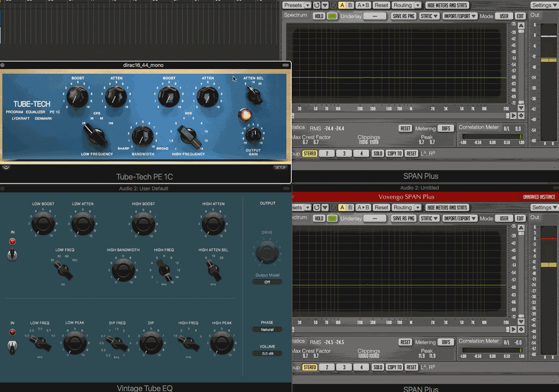The width and height of the screenshot is (559, 392).
Task: Select preset slot A in bottom SPAN Plus
Action: coord(342,207)
